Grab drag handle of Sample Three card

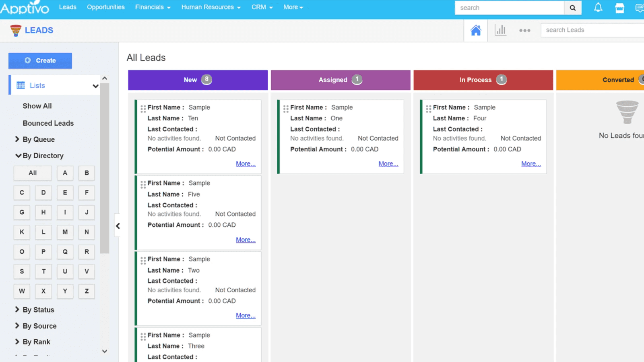[x=143, y=337]
